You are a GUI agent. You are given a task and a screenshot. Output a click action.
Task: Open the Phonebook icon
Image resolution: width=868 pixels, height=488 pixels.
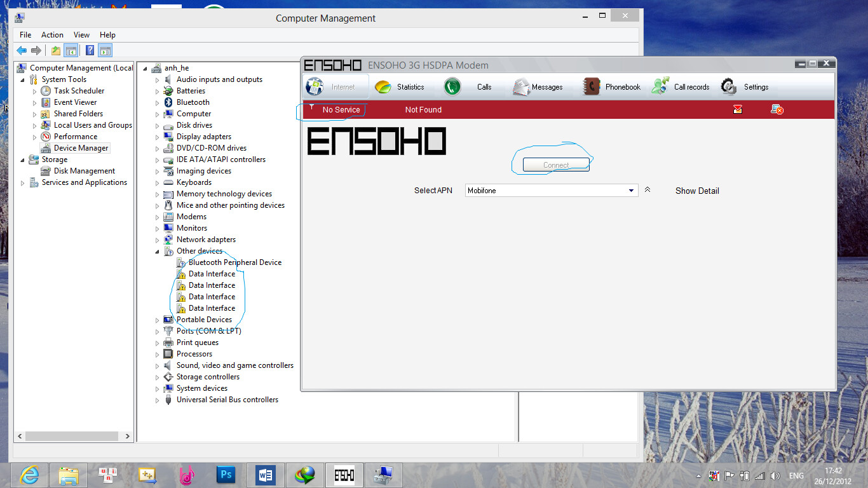pos(592,87)
